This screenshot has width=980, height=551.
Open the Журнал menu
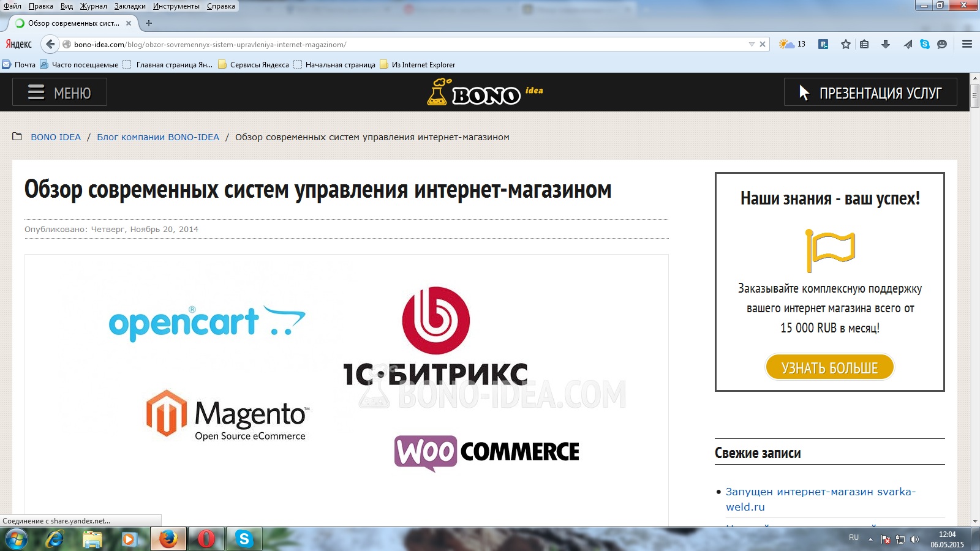[x=93, y=6]
